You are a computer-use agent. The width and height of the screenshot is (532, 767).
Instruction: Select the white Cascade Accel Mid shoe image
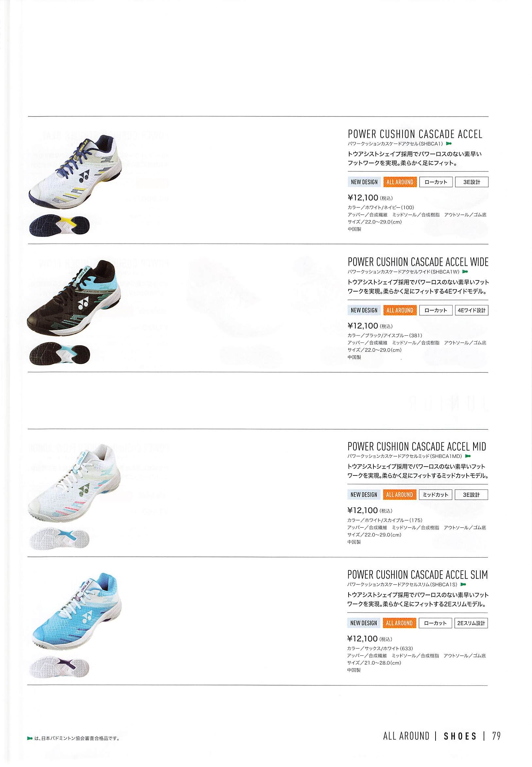(x=75, y=483)
